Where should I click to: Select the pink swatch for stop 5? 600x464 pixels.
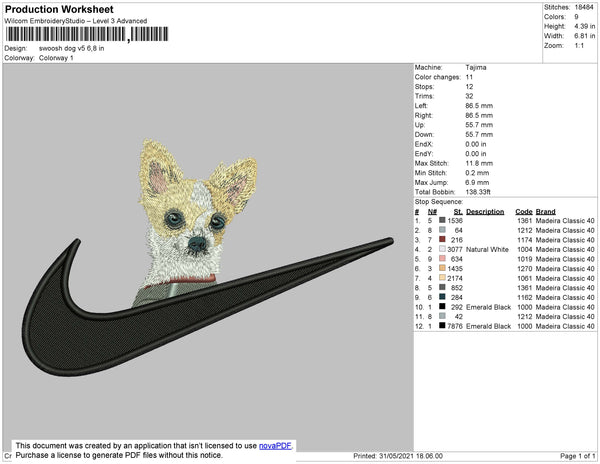442,259
